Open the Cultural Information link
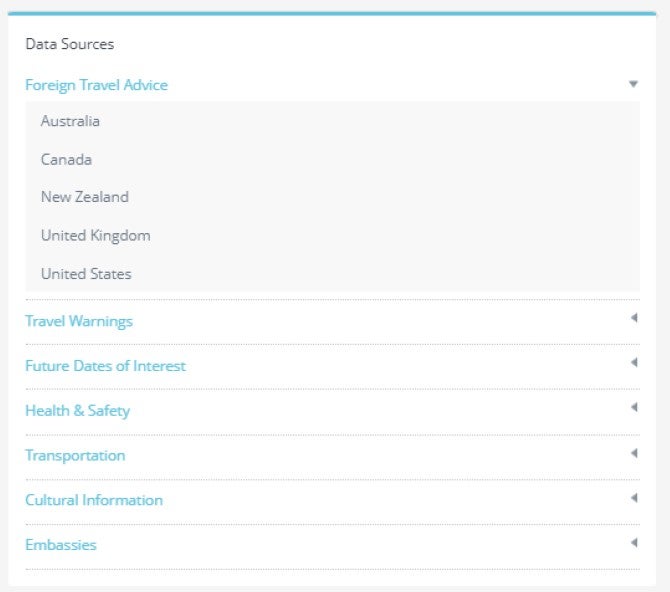This screenshot has height=592, width=670. (x=94, y=500)
